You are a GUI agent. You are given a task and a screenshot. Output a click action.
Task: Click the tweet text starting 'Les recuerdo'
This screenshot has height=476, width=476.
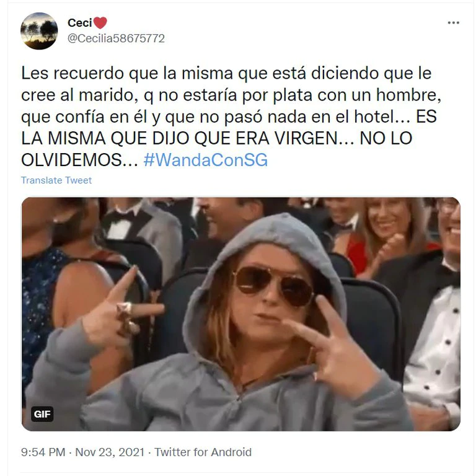pyautogui.click(x=231, y=117)
